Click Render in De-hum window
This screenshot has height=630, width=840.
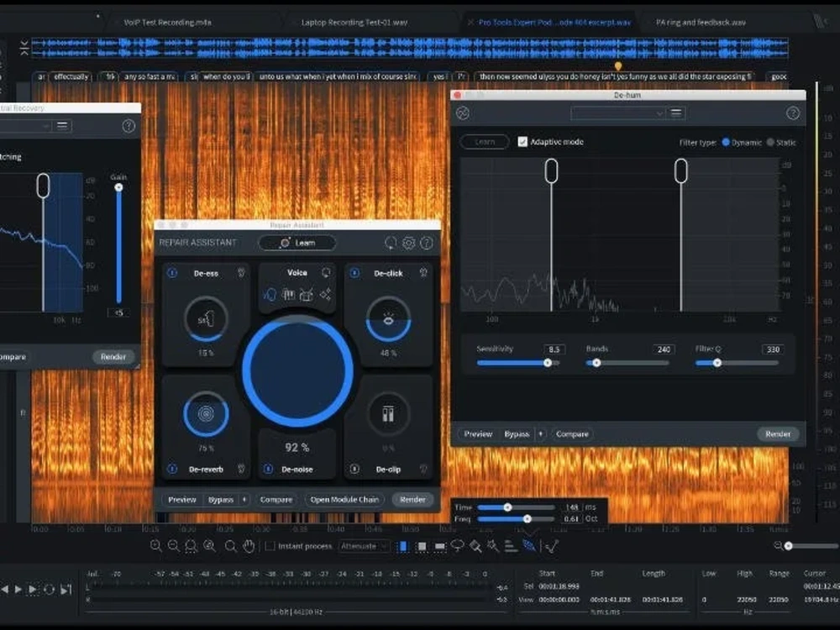pos(778,434)
